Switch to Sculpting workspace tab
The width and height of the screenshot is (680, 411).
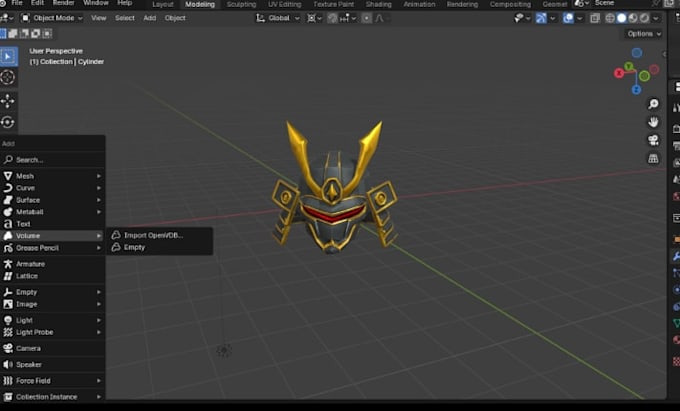(241, 4)
